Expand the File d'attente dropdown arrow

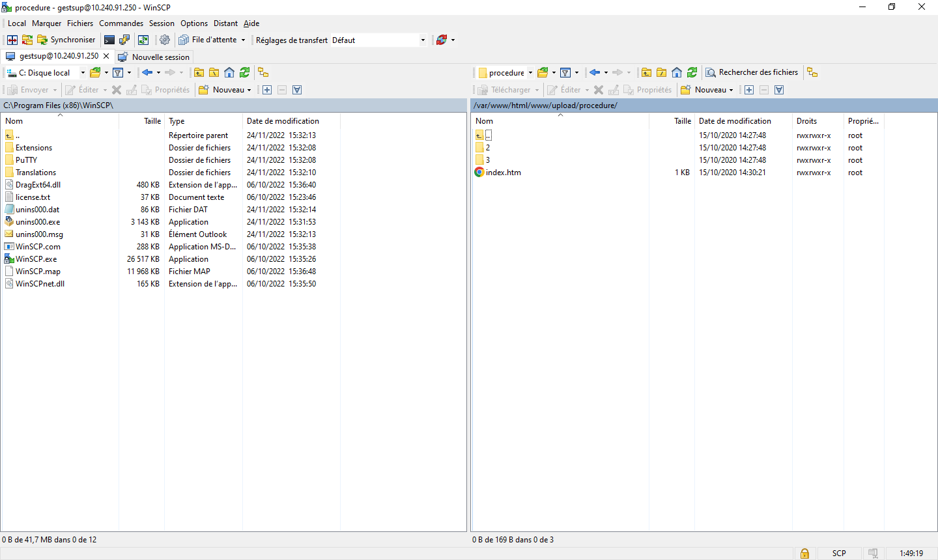click(244, 40)
